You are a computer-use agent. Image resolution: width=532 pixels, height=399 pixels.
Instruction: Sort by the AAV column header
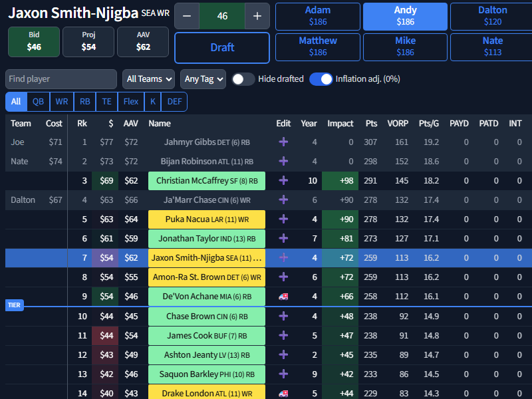[x=130, y=124]
